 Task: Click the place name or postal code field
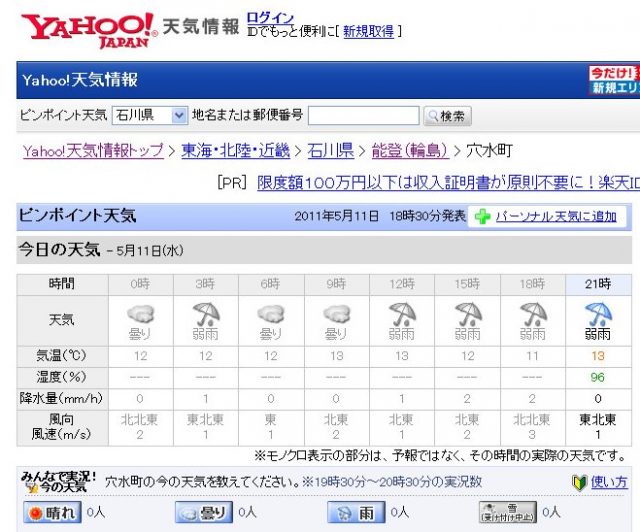click(x=363, y=115)
